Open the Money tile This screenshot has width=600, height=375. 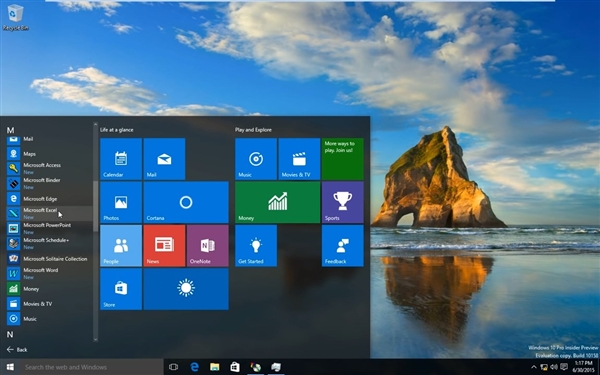278,202
